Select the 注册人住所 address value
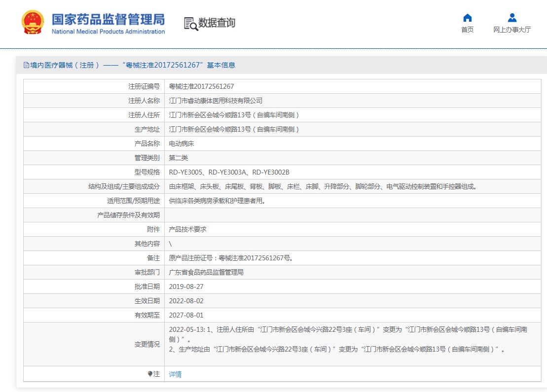This screenshot has width=547, height=392. (x=234, y=115)
